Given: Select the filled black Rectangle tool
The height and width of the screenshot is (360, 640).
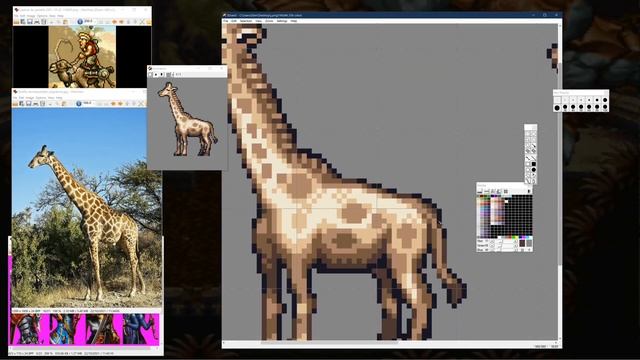Looking at the screenshot, I should point(533,164).
